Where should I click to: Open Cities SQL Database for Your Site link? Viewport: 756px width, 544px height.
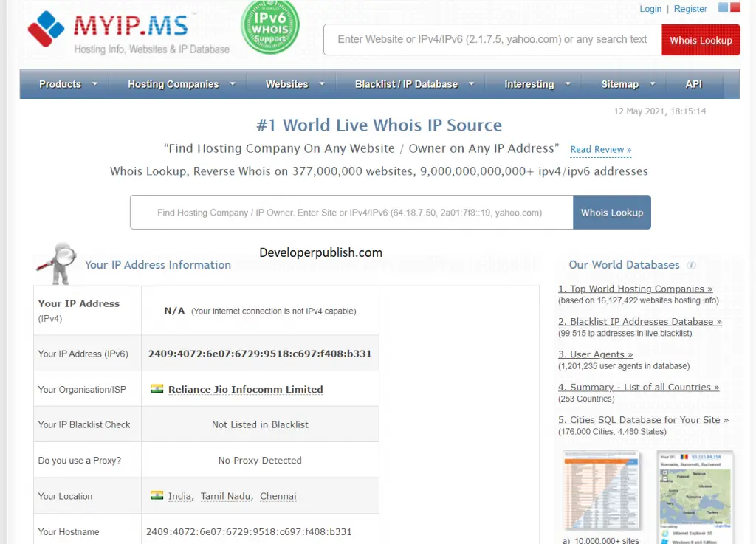pyautogui.click(x=643, y=420)
